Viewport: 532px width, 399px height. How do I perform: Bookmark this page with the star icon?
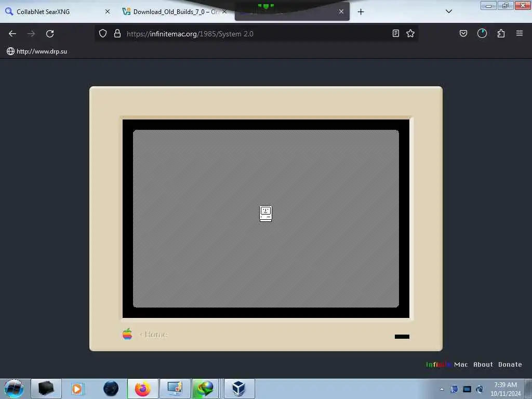(410, 33)
